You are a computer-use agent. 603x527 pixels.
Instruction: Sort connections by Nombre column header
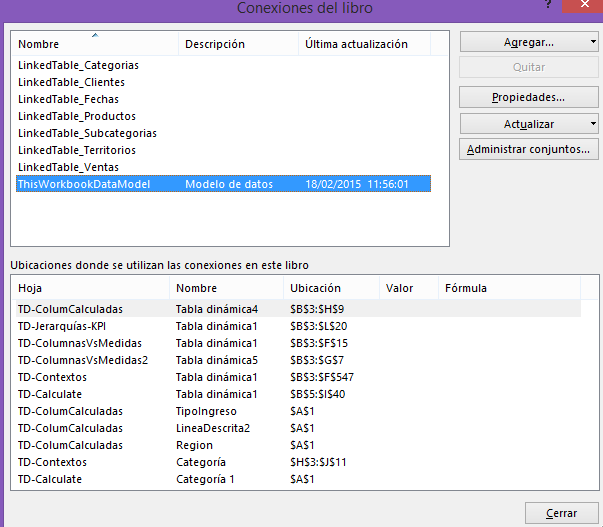coord(95,45)
